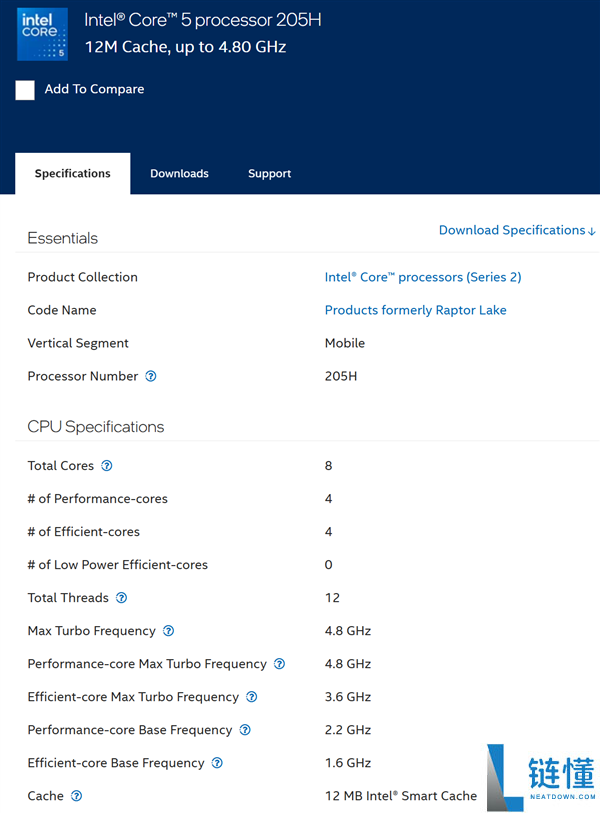The image size is (600, 813).
Task: Open help icon next to Processor Number
Action: coord(150,376)
